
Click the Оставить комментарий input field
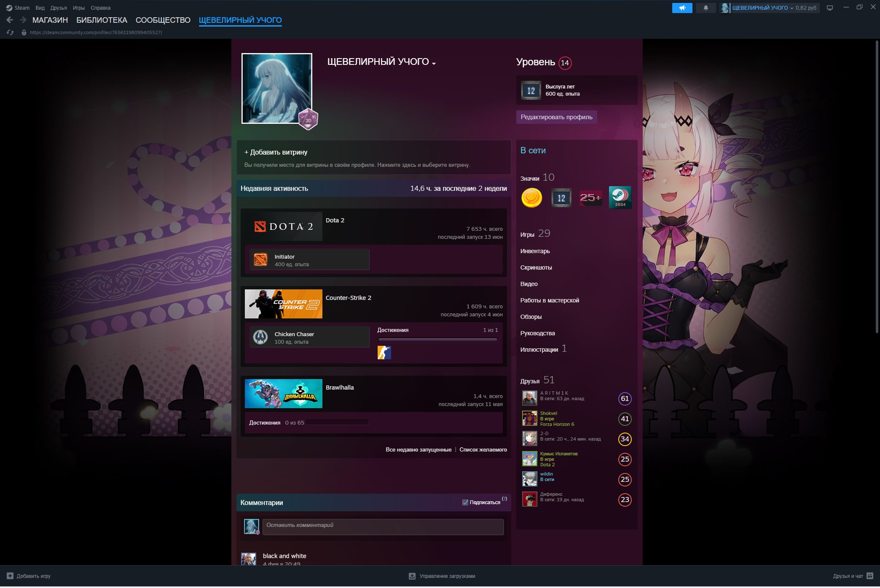pyautogui.click(x=383, y=527)
